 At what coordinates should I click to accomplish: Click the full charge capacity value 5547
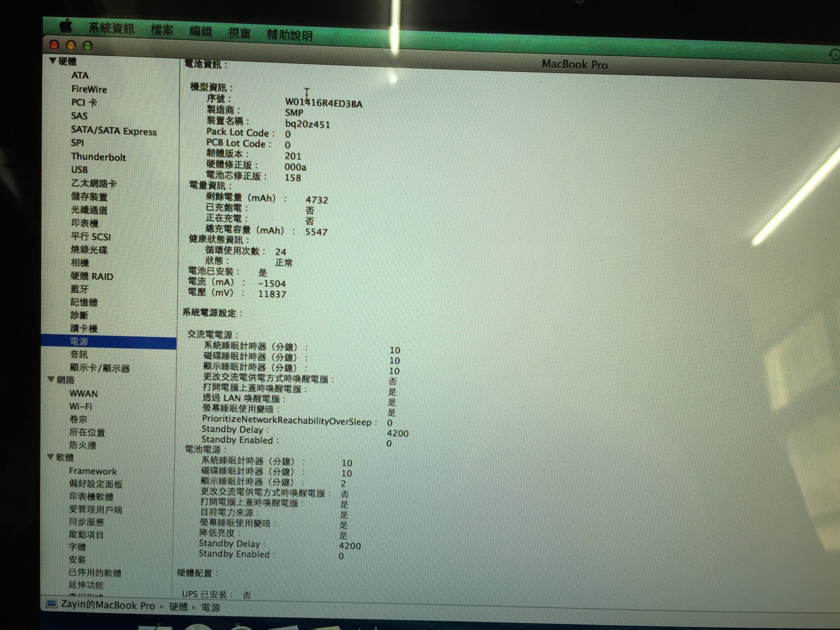tap(316, 232)
